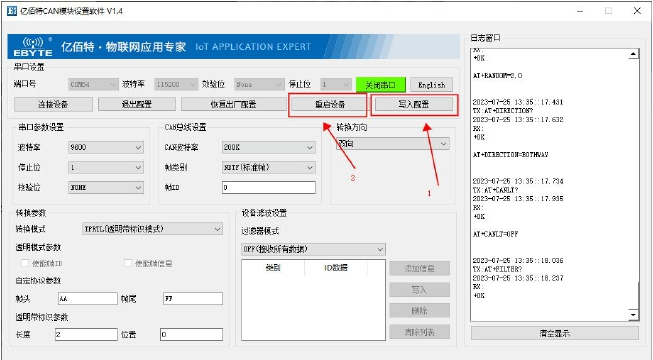This screenshot has width=653, height=360.
Task: Minimize the CAN settings window
Action: coord(581,11)
